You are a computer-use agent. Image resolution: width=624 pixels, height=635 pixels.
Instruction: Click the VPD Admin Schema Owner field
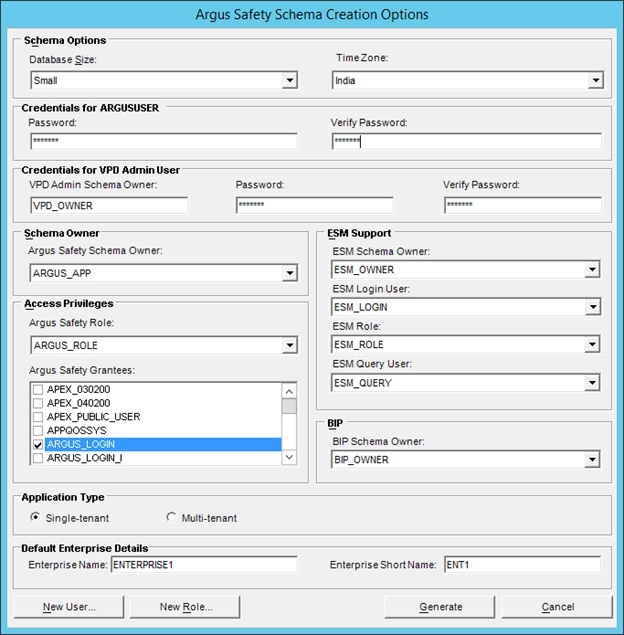109,205
